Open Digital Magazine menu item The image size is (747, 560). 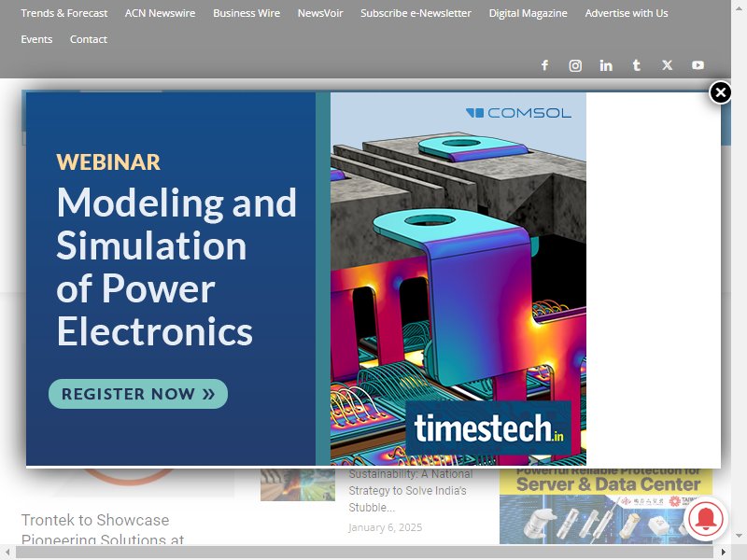[528, 13]
